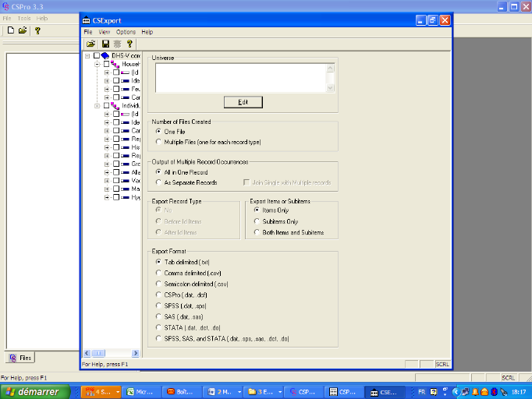Click the Open file icon in CSExport toolbar
Screen dimensions: 532x399
point(91,44)
